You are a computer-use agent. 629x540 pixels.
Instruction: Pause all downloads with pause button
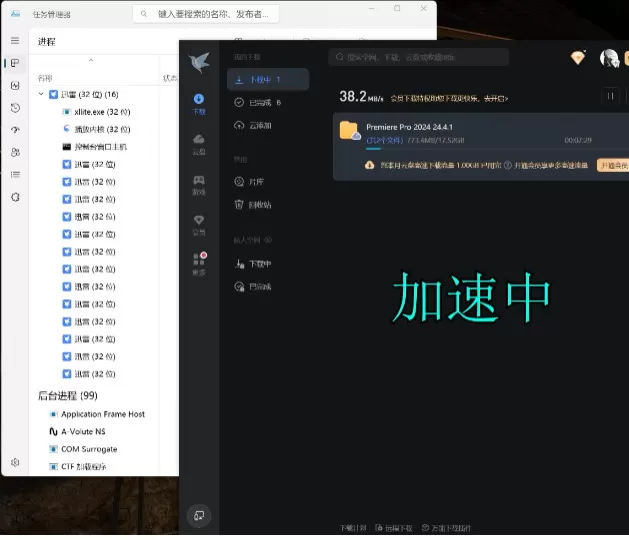point(610,96)
